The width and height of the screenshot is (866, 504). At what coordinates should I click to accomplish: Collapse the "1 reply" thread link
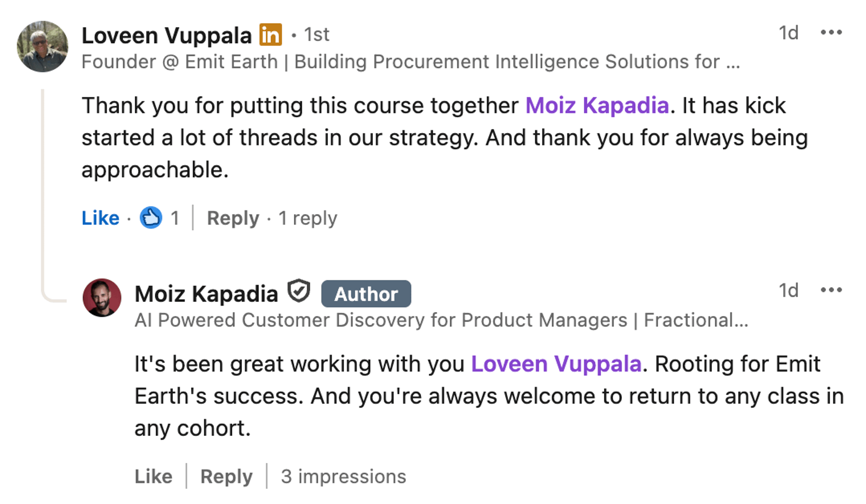[307, 218]
